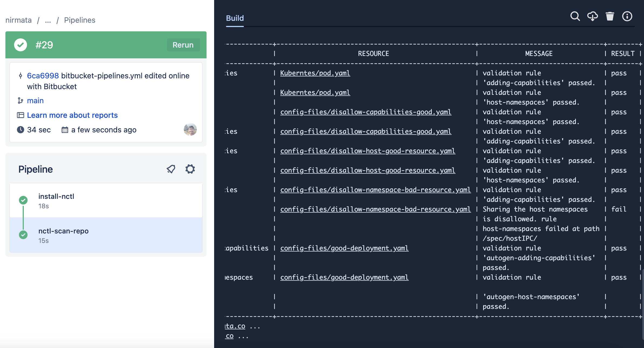Screen dimensions: 644x348
Task: Open good-deployment.yaml link with autogen-adding-capabilities message
Action: coord(344,248)
